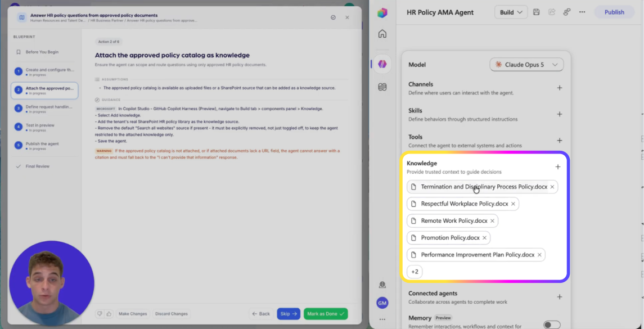The height and width of the screenshot is (329, 644).
Task: Remove Remote Work Policy.docx file
Action: (492, 221)
